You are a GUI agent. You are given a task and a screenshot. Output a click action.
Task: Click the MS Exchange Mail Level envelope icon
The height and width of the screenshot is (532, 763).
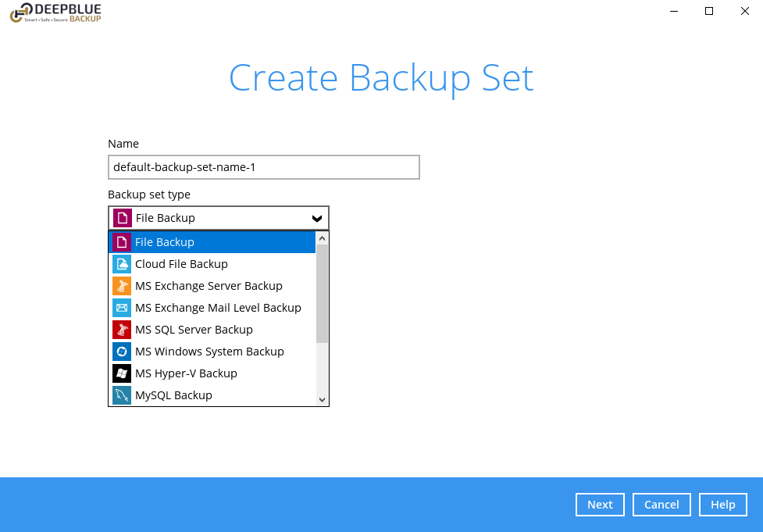point(121,308)
